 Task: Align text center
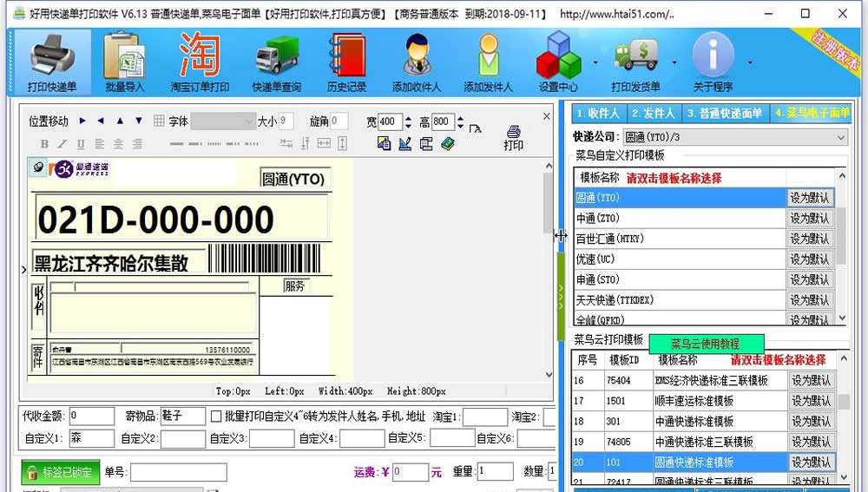(118, 144)
